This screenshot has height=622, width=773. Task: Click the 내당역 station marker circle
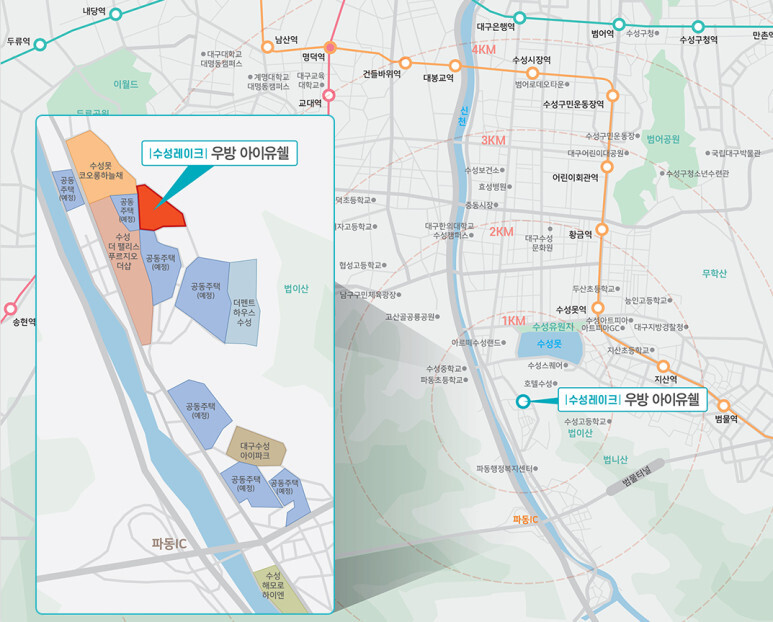pos(116,14)
